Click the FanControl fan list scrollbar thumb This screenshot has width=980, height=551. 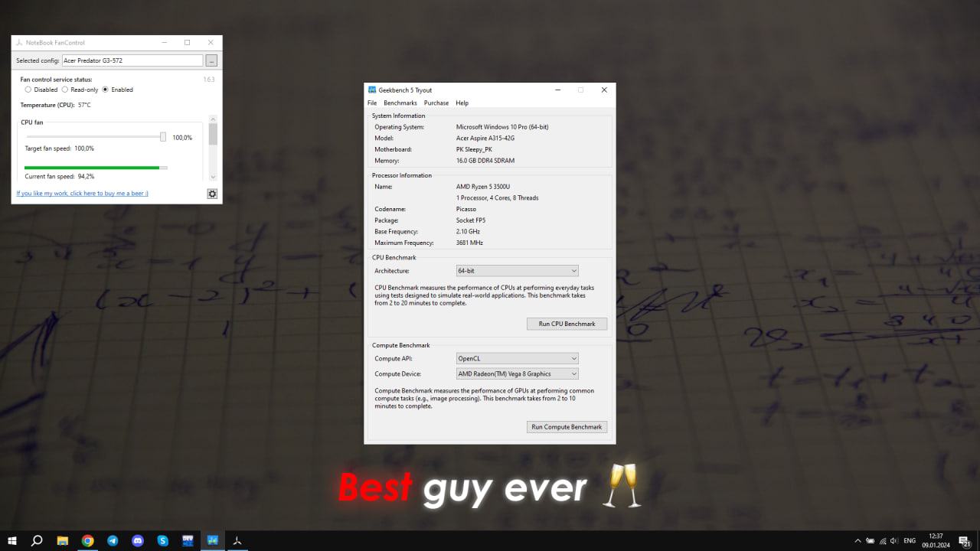click(213, 134)
